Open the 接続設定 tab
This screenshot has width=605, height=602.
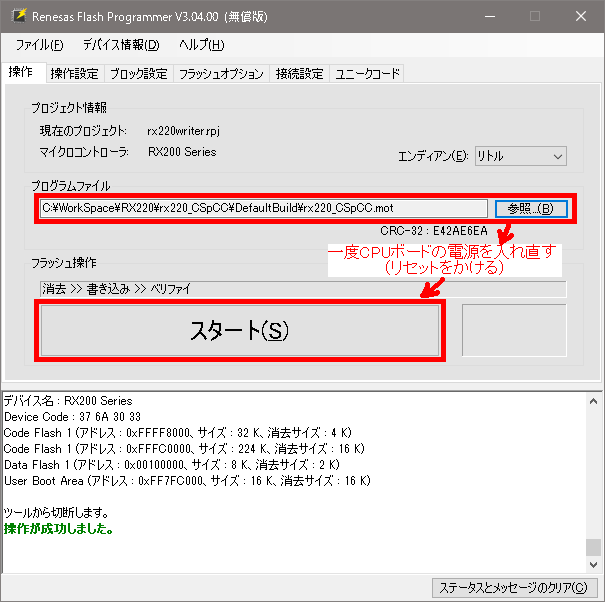coord(299,73)
